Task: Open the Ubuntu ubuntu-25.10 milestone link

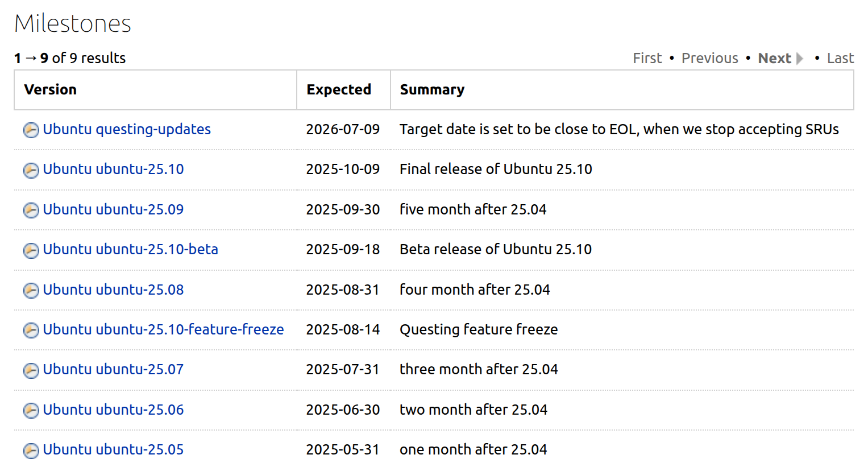Action: pos(113,169)
